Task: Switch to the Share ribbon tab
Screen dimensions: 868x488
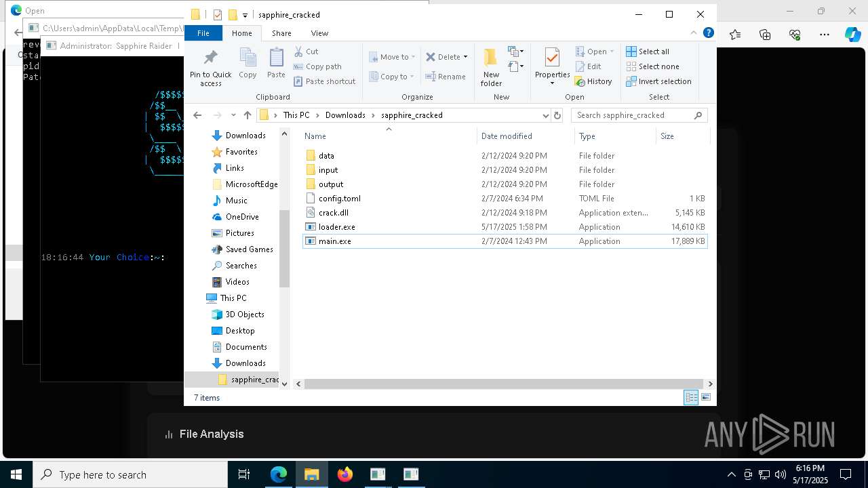Action: pos(281,33)
